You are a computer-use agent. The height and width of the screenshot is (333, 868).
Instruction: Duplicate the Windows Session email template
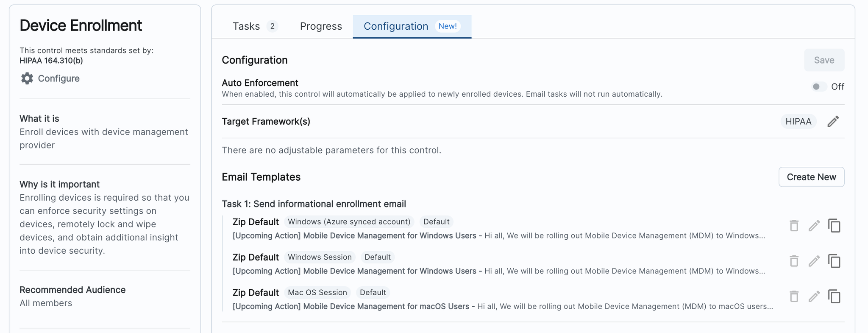[x=834, y=261]
